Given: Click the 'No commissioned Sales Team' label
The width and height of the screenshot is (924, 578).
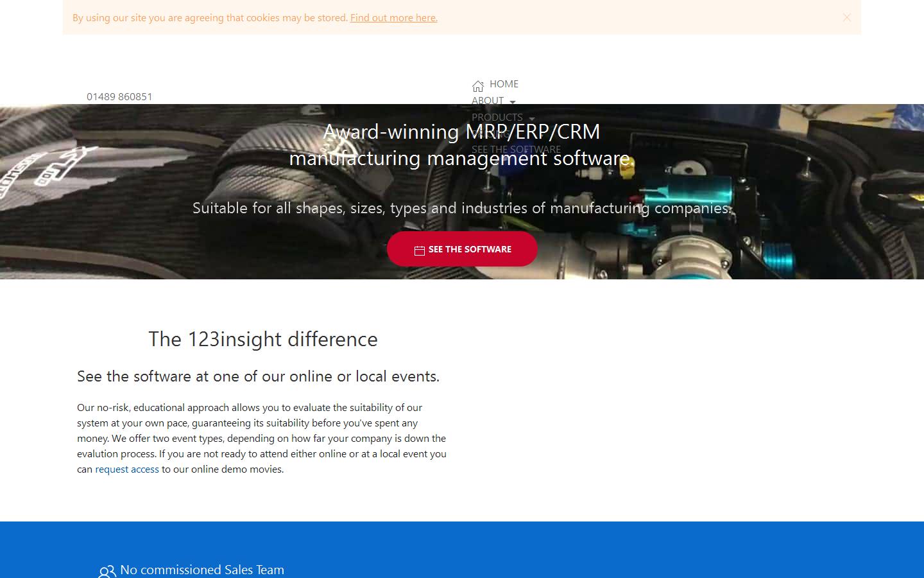Looking at the screenshot, I should [x=201, y=570].
